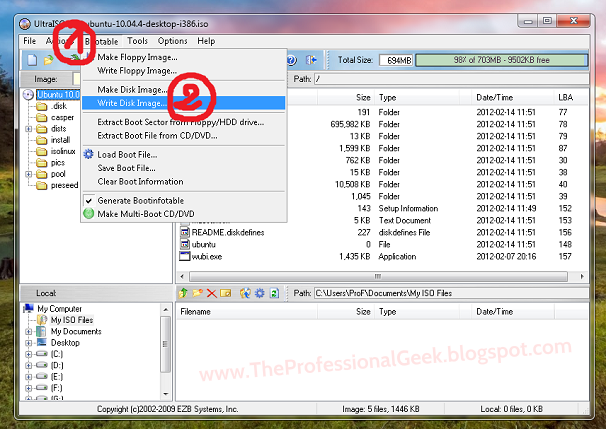
Task: Click the blue gear icon in Local toolbar
Action: (260, 293)
